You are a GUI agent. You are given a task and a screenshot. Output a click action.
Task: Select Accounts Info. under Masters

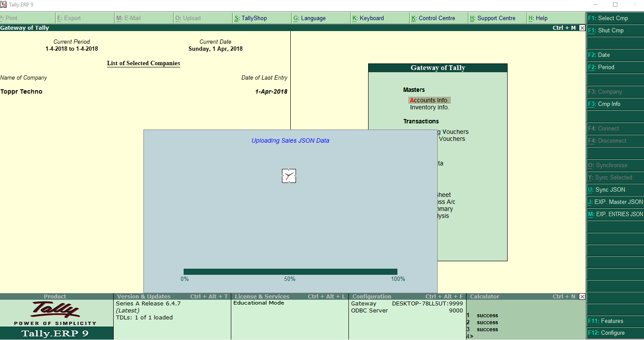429,100
